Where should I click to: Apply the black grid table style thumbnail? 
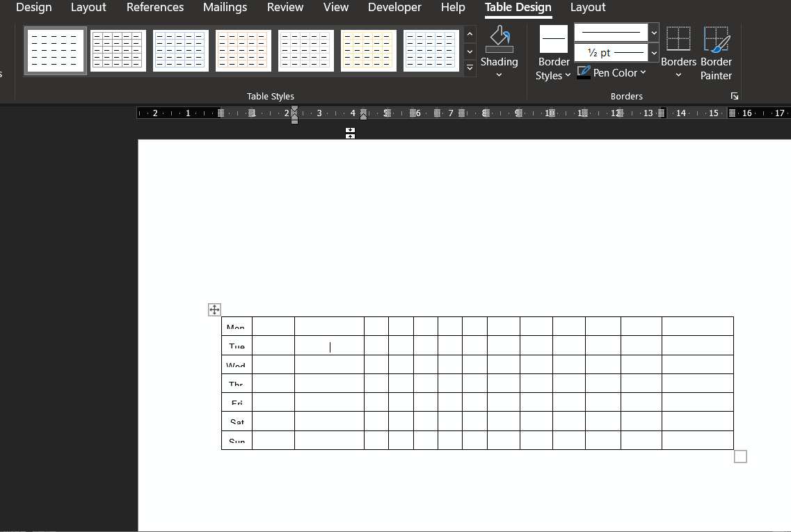click(x=118, y=51)
